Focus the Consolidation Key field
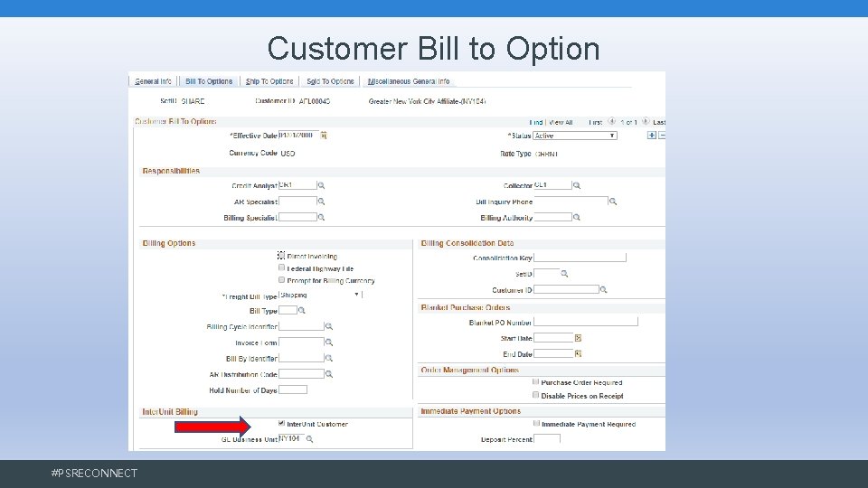The height and width of the screenshot is (488, 868). click(580, 258)
